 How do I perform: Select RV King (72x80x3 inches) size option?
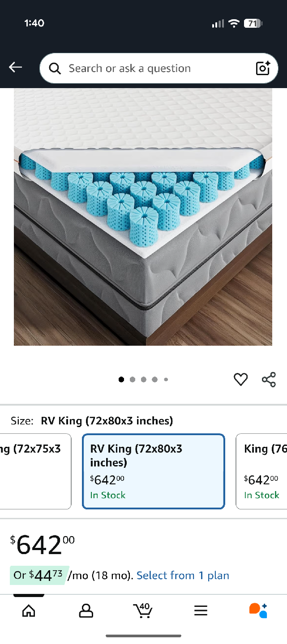tap(154, 471)
